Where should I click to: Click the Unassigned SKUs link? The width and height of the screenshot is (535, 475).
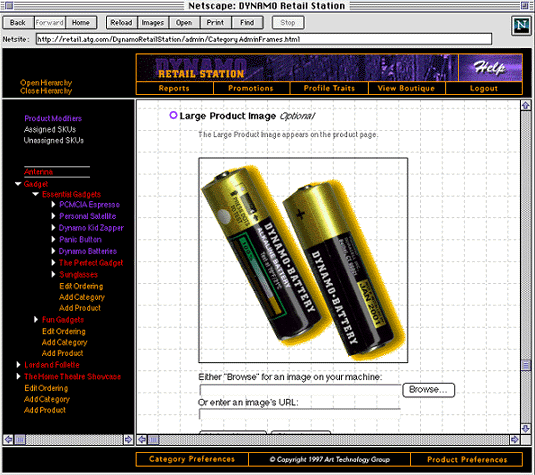(54, 140)
